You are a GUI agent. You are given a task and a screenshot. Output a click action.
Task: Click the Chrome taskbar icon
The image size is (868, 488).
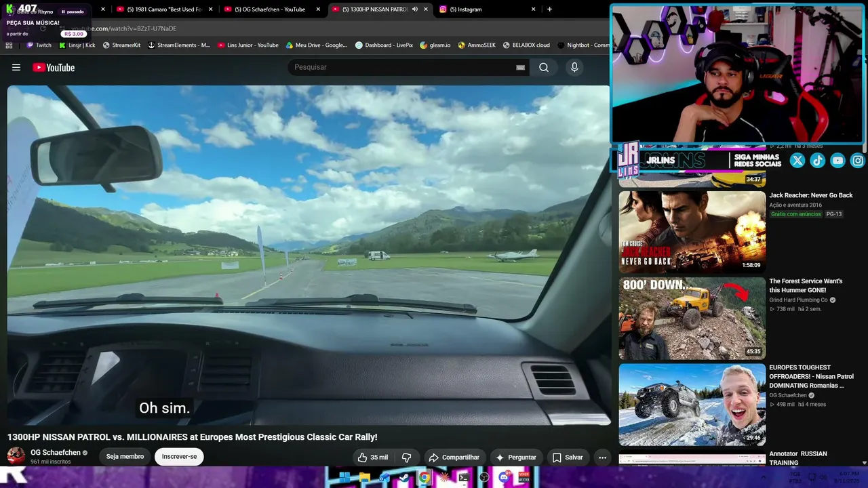[425, 478]
